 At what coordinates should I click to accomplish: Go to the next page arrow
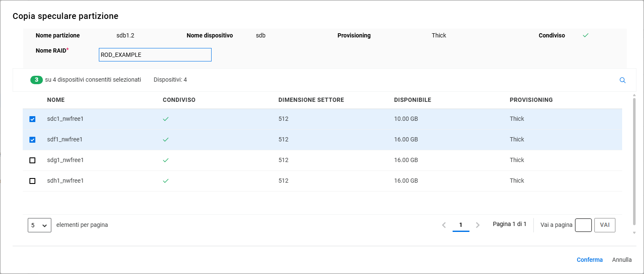pos(477,225)
